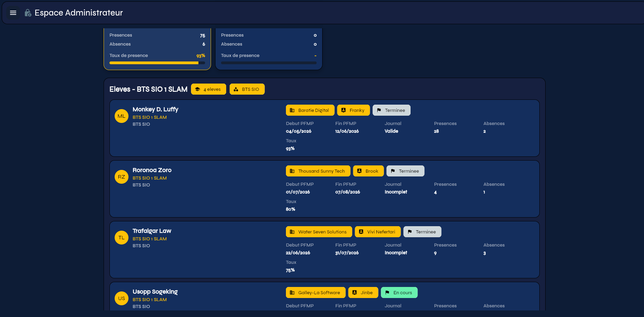Screen dimensions: 644x317
Task: Click Law's start date 22/06/2026
Action: tap(298, 253)
